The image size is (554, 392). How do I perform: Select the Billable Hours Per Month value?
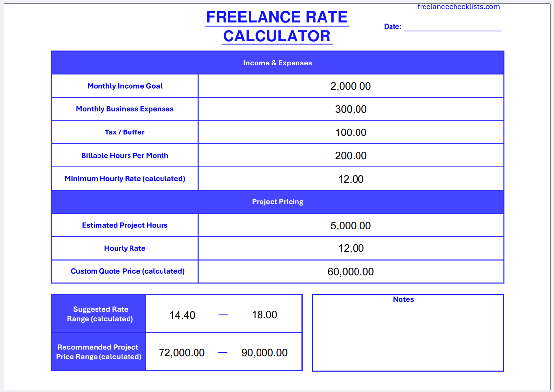pos(351,156)
